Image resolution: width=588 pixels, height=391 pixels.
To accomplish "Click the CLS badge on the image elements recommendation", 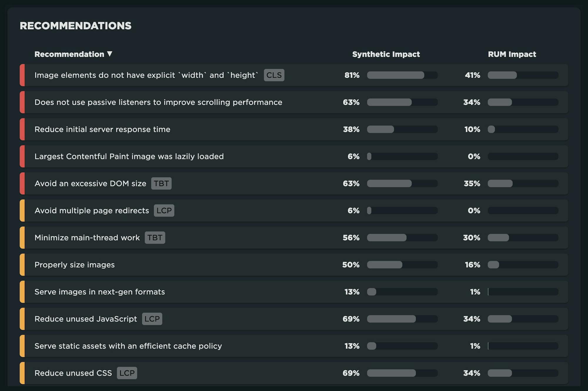I will coord(274,75).
